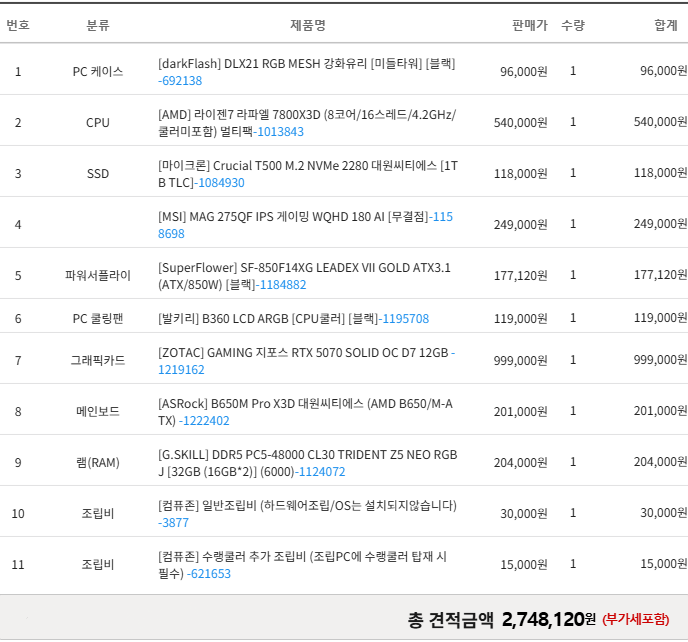
Task: Click the 컴퓨존 수랭쿨러 추가 조립비 product name
Action: (x=302, y=565)
